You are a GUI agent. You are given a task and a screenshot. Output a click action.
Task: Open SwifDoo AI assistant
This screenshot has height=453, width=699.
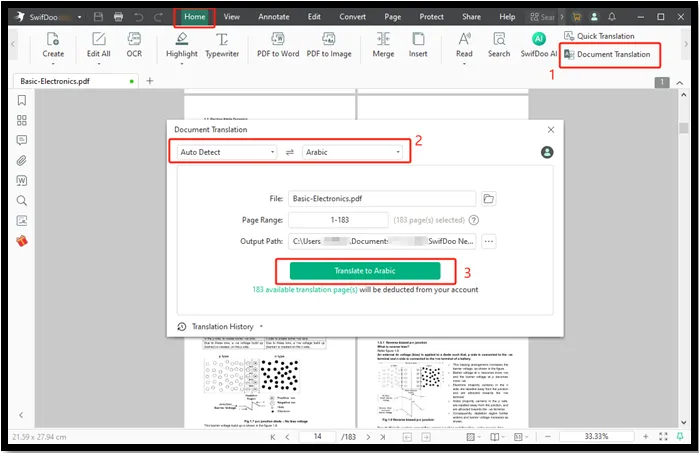tap(539, 45)
